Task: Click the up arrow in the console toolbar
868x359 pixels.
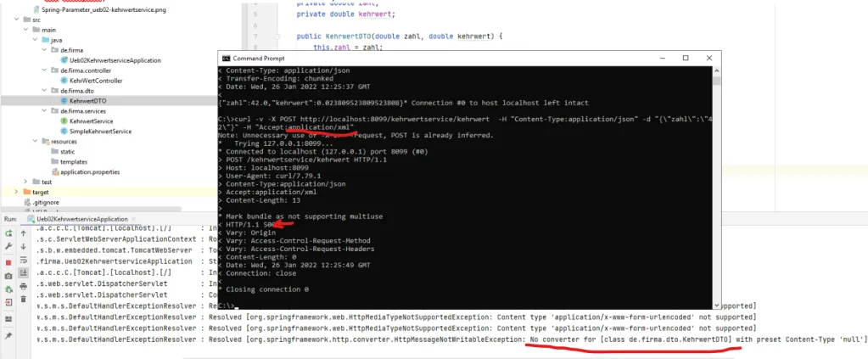Action: 23,233
